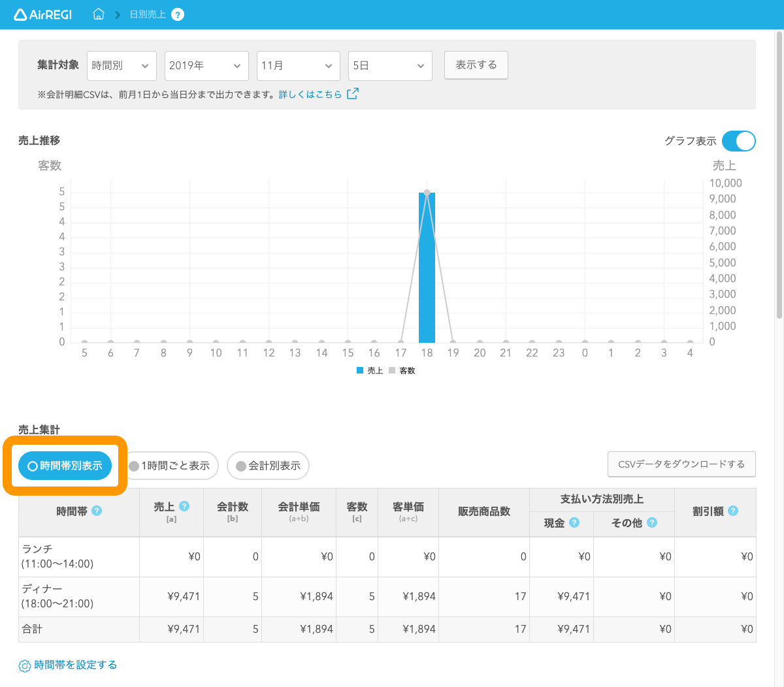Screen dimensions: 784x687
Task: Click the 10,000 axis label
Action: coord(726,183)
